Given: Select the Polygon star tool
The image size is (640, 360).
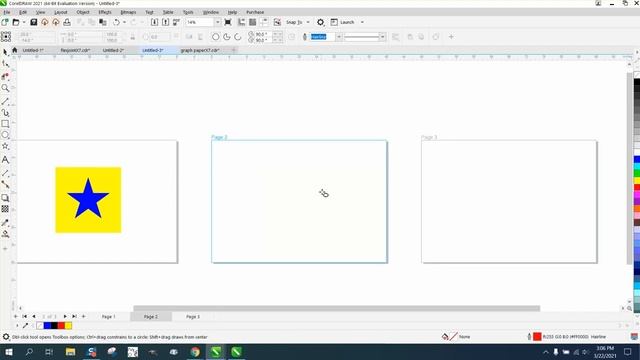Looking at the screenshot, I should [5, 146].
